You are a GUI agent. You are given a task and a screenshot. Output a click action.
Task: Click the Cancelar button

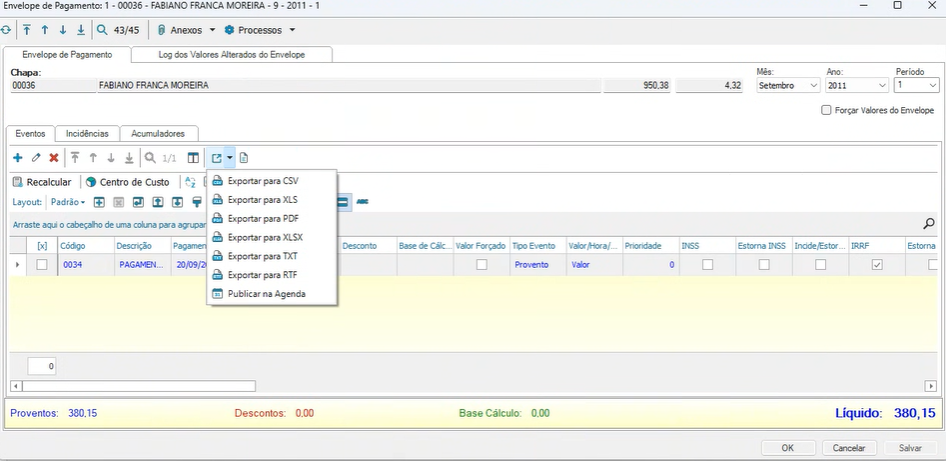[849, 448]
